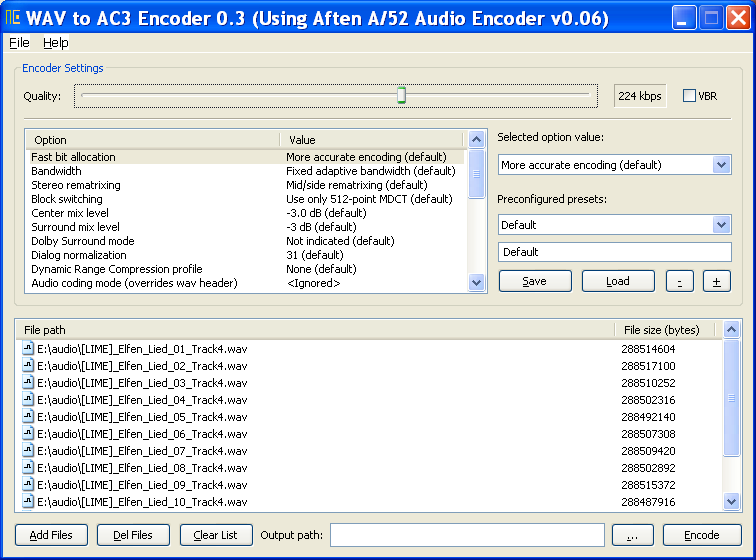Click the Encode button
This screenshot has height=560, width=756.
click(702, 535)
